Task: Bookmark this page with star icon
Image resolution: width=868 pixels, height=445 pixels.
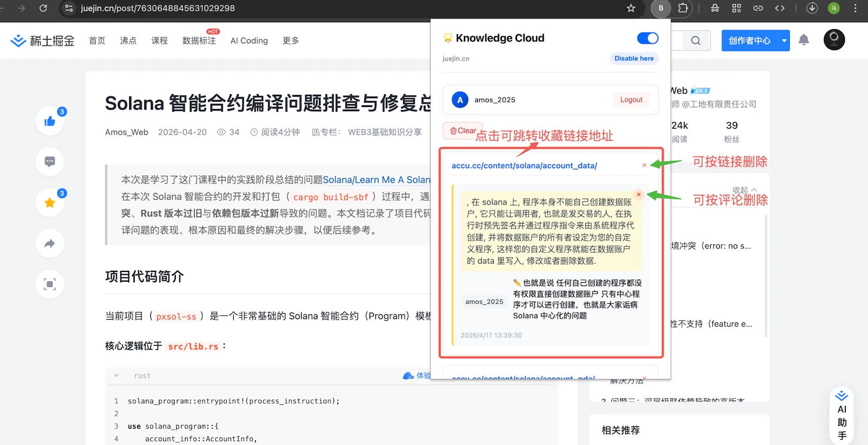Action: click(631, 8)
